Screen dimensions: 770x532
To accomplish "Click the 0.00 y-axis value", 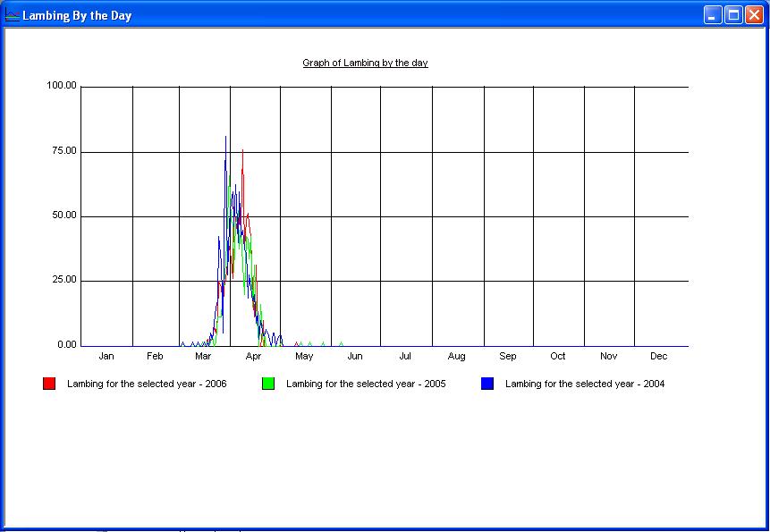I will pos(67,344).
